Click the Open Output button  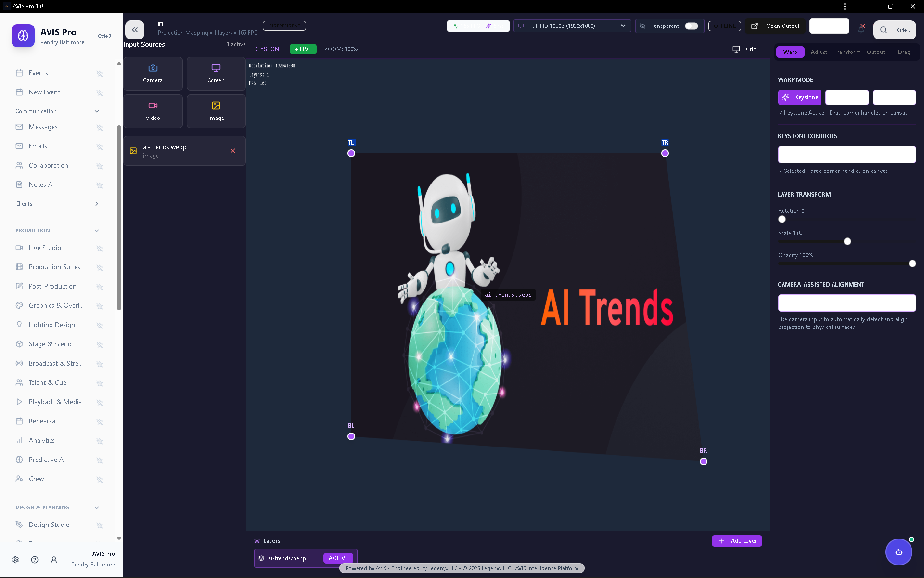776,26
